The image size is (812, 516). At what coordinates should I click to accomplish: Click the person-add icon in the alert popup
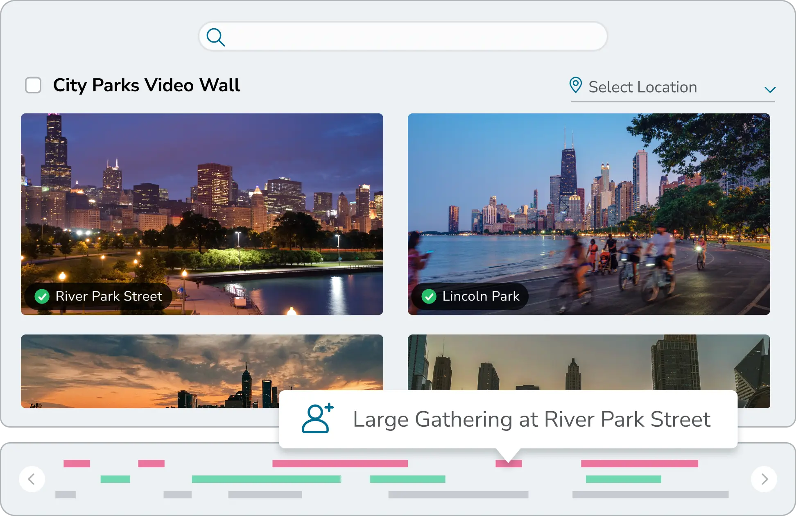[316, 419]
